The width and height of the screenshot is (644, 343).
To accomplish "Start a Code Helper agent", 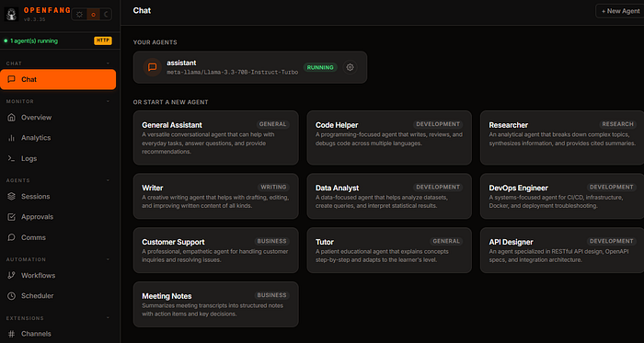I will 389,138.
